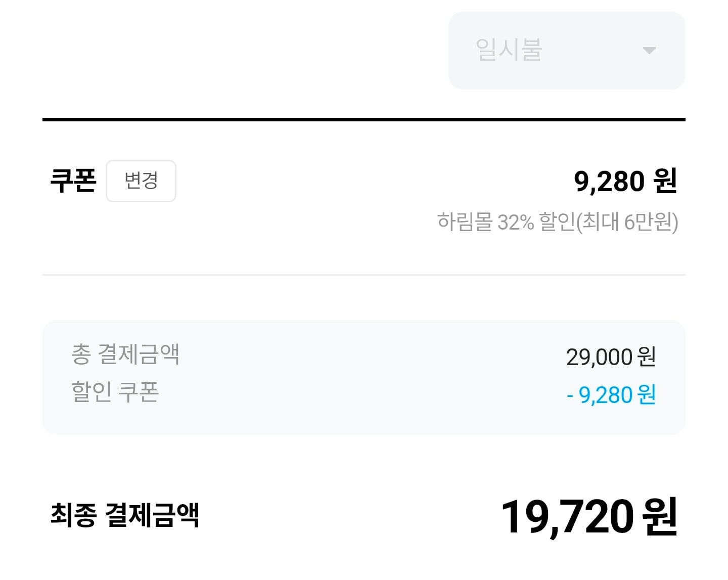Click the coupon change area beside 쿠폰

(141, 181)
